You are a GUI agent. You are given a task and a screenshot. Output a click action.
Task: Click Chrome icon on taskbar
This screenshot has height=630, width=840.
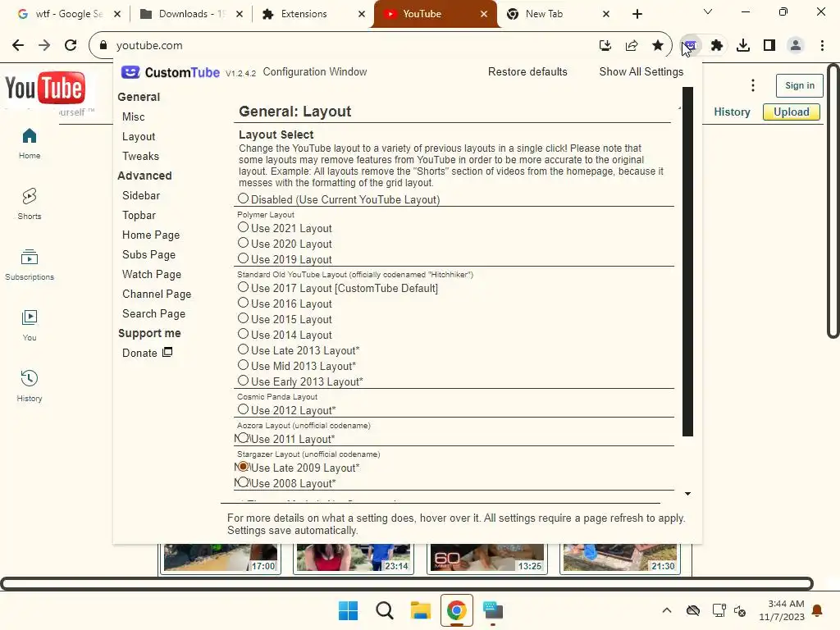[x=456, y=610]
